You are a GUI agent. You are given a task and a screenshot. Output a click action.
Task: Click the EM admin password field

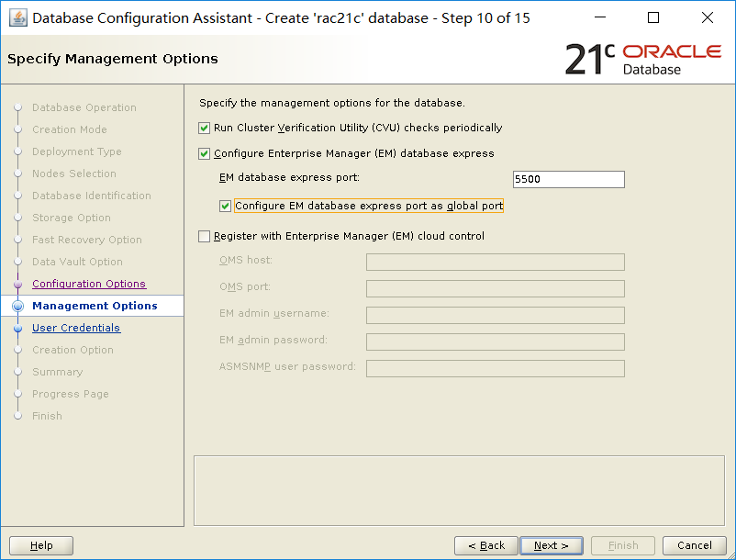click(496, 342)
